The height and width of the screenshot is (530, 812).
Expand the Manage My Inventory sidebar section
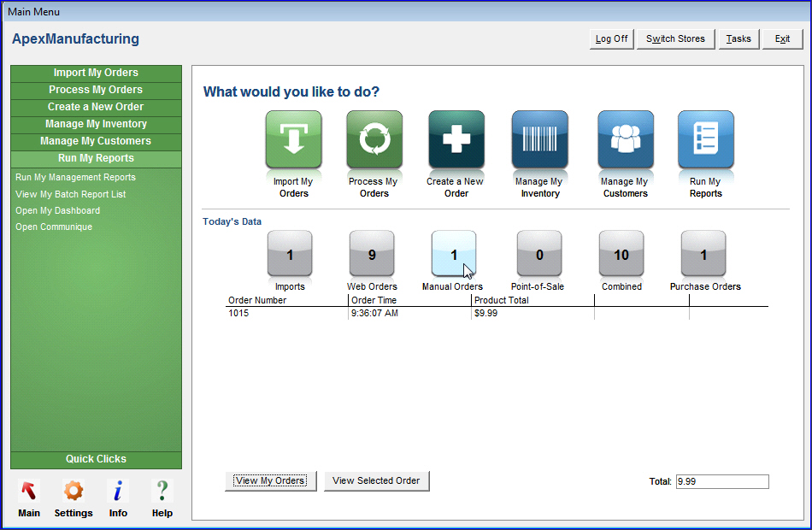96,124
